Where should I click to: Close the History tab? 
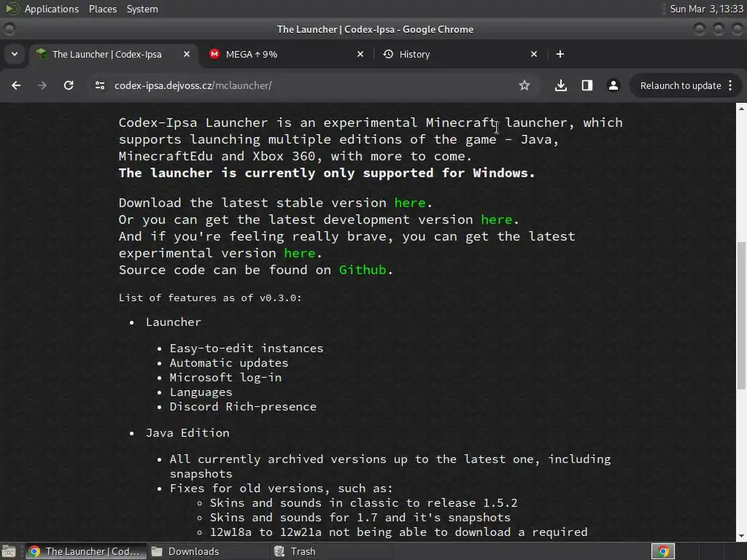(534, 54)
